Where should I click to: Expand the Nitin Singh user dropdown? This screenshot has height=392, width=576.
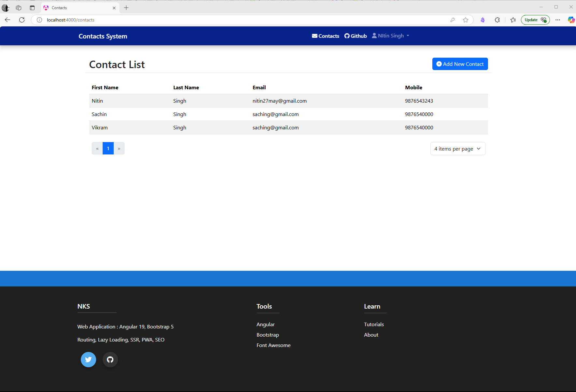tap(391, 36)
